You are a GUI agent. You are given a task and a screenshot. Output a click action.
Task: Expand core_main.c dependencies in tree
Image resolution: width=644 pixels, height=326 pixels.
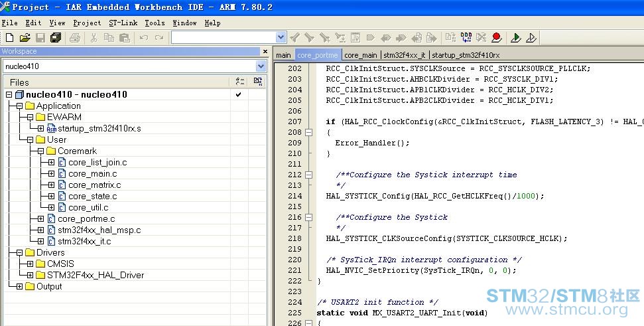pos(51,174)
